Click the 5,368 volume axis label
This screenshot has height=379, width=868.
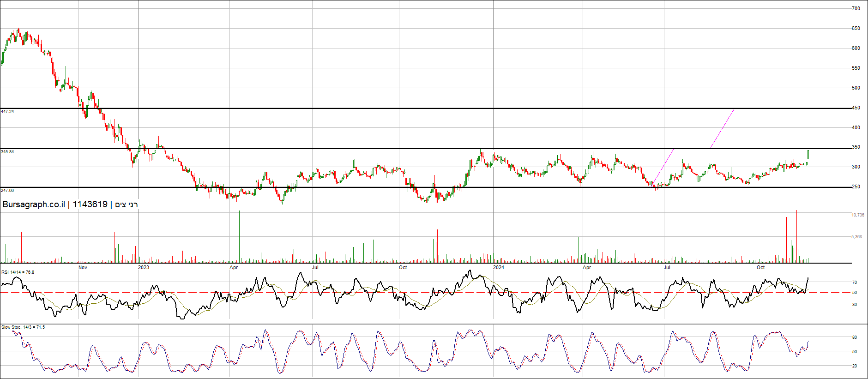point(856,237)
